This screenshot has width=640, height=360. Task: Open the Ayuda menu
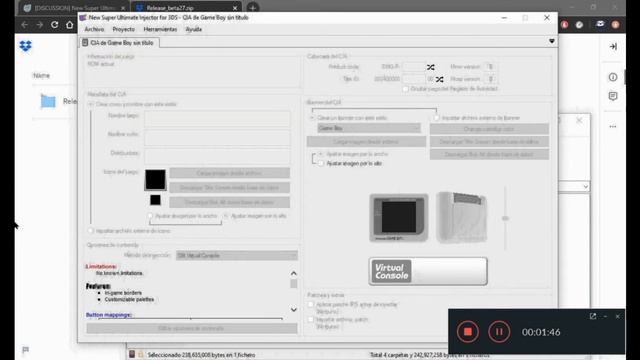click(193, 29)
